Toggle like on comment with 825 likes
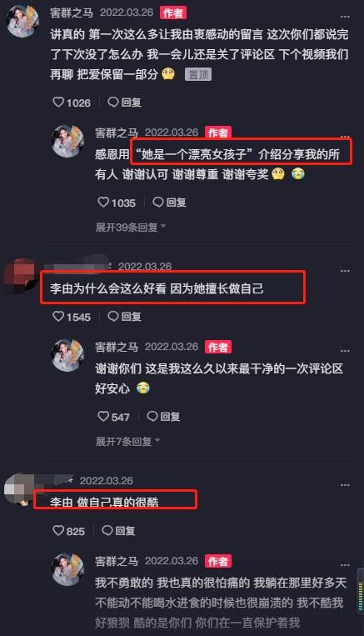 tap(59, 530)
